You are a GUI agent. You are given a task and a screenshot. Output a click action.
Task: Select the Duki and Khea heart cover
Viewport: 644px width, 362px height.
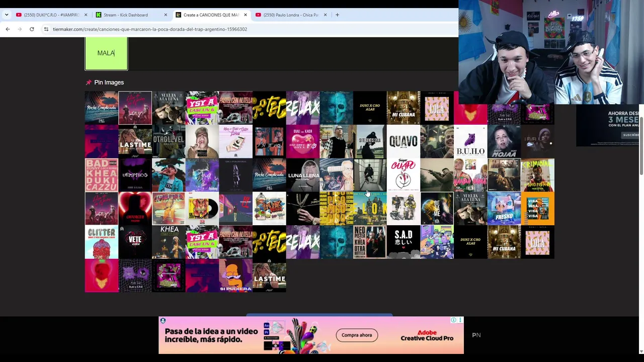click(x=303, y=141)
